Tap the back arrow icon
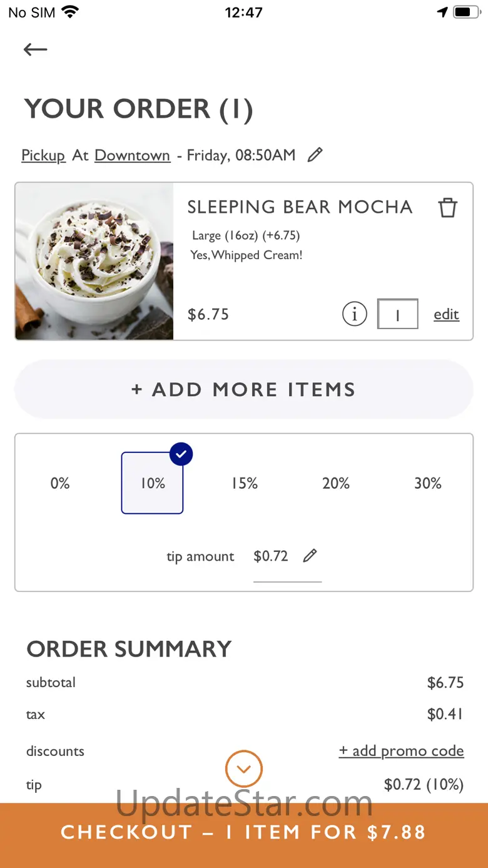This screenshot has height=868, width=488. [36, 49]
